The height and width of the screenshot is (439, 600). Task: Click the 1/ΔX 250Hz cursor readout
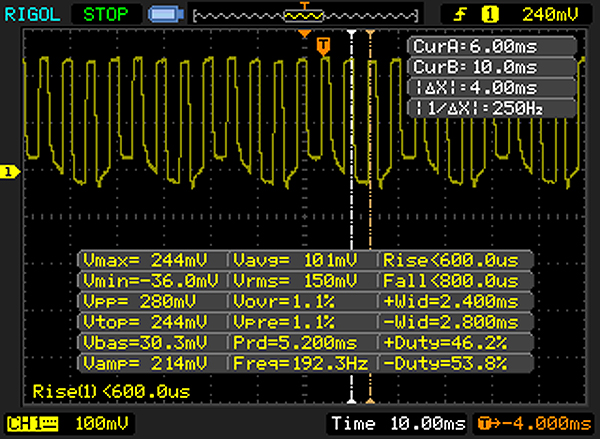(492, 106)
